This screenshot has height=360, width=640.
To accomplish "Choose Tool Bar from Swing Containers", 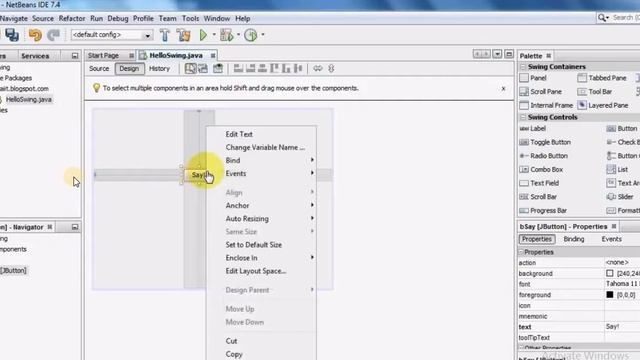I will 595,92.
